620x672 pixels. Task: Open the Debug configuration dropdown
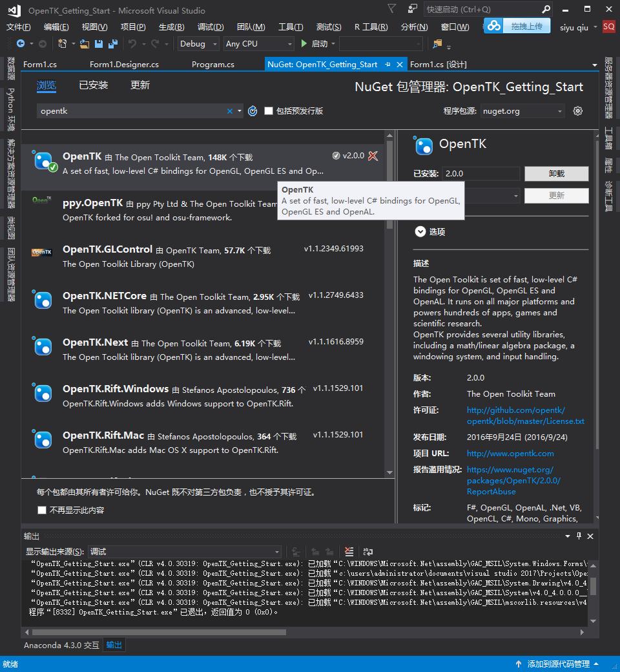[198, 44]
